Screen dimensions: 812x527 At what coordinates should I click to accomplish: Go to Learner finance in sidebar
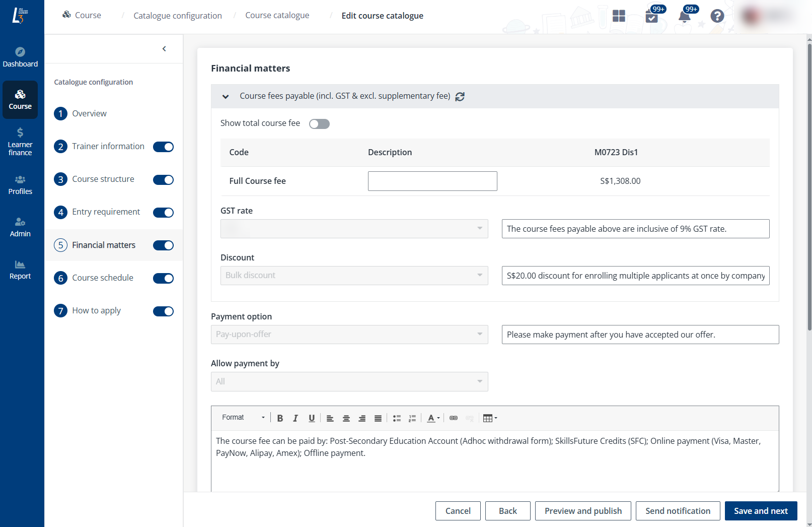click(x=20, y=142)
